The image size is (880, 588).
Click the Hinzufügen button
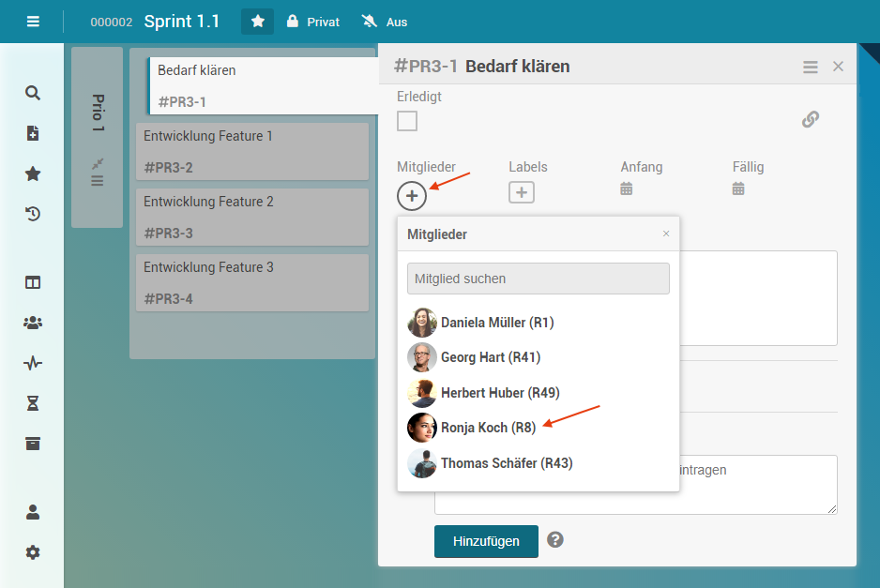click(486, 541)
